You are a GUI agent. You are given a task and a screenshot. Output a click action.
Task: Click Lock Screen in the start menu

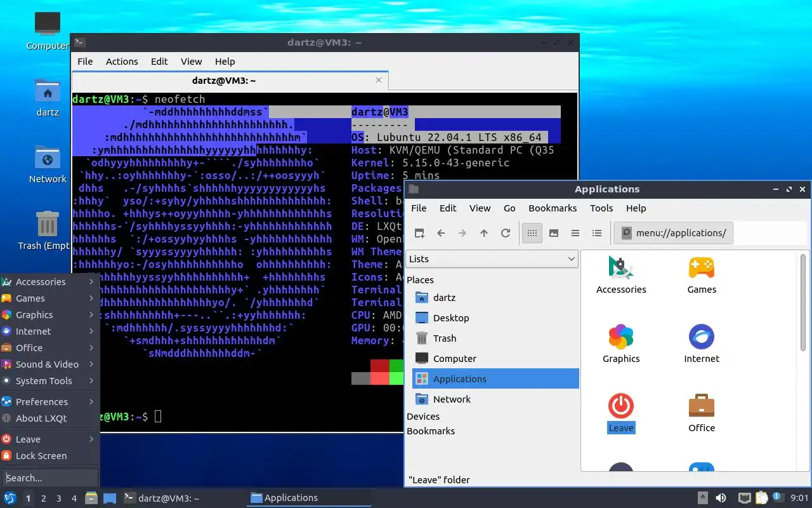(x=49, y=456)
